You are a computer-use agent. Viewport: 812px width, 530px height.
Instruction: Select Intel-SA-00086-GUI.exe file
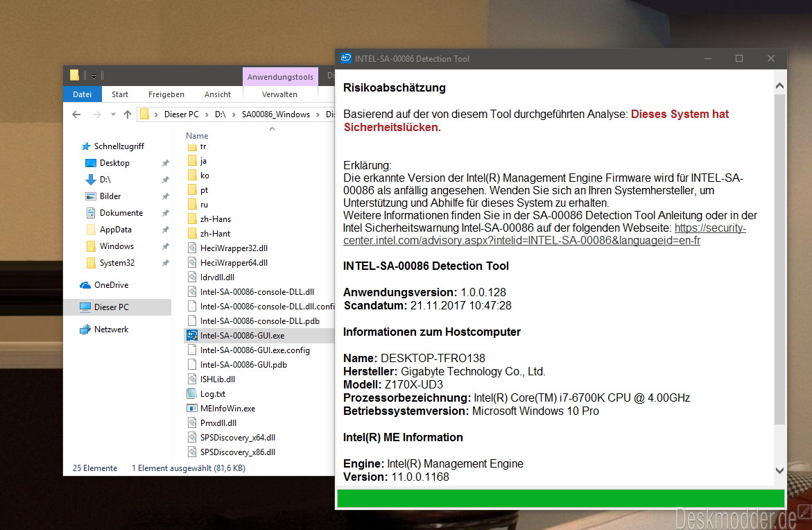click(259, 335)
